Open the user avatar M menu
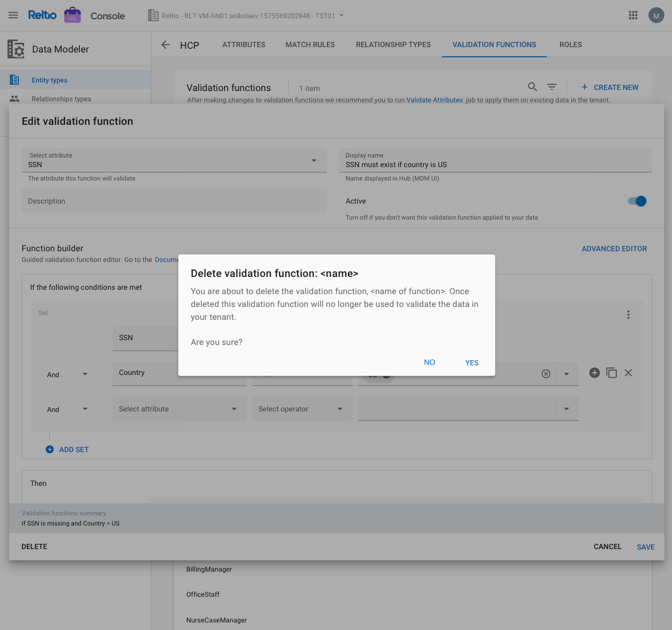This screenshot has width=672, height=630. (x=656, y=16)
